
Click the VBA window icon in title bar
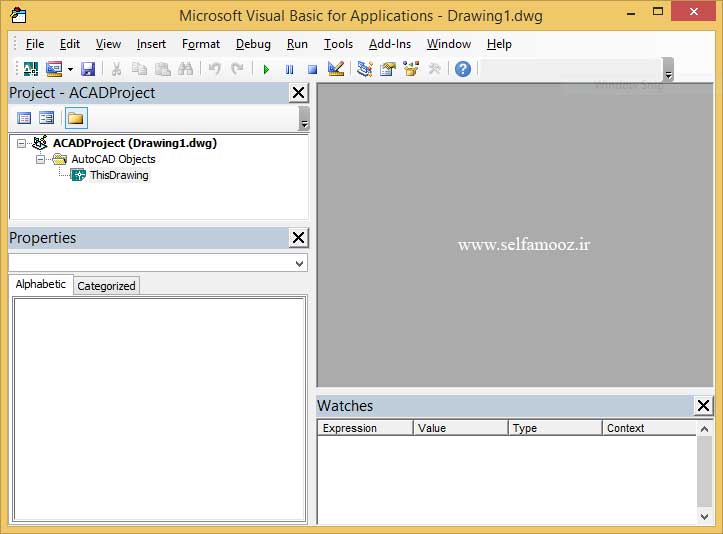[18, 15]
